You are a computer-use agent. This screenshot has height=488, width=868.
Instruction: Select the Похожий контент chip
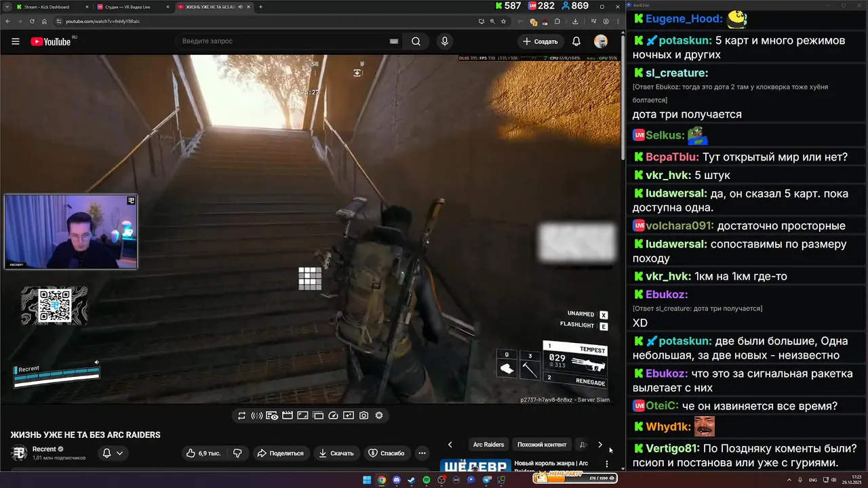coord(542,445)
